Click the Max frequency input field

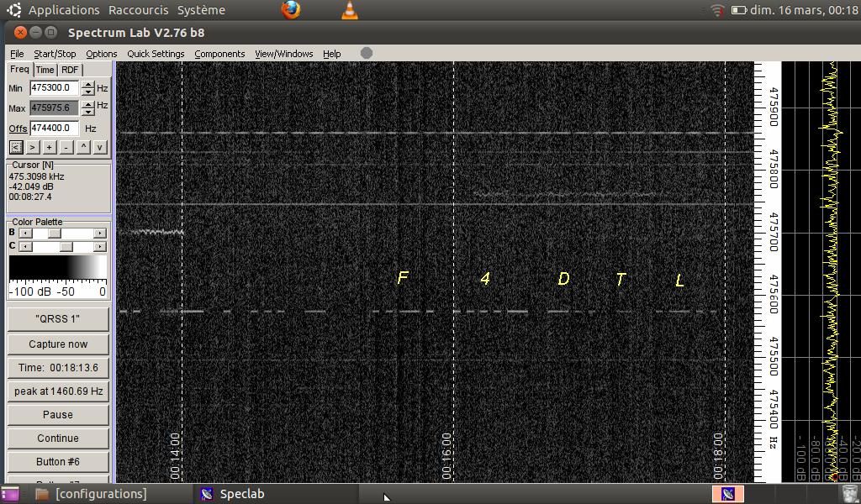point(55,108)
